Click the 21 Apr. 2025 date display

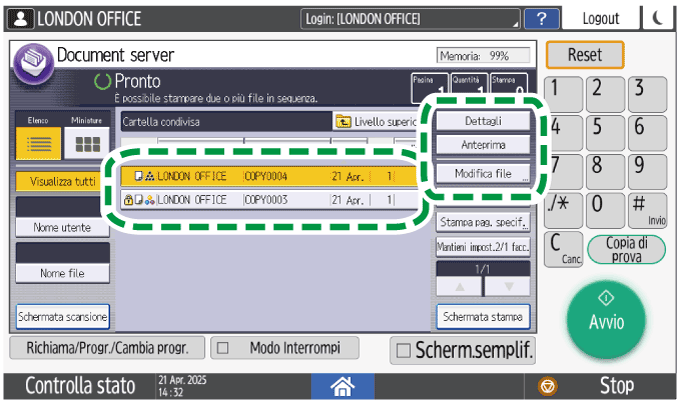[x=182, y=380]
